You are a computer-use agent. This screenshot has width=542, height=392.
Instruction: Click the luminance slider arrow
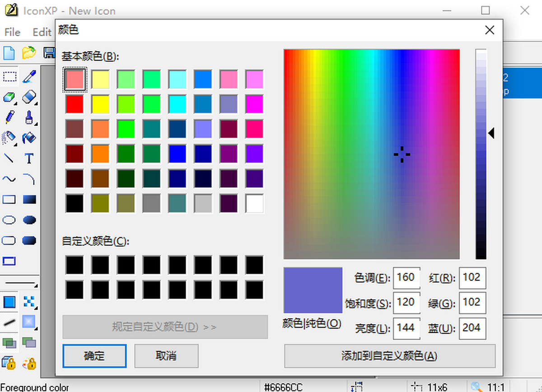click(x=491, y=133)
